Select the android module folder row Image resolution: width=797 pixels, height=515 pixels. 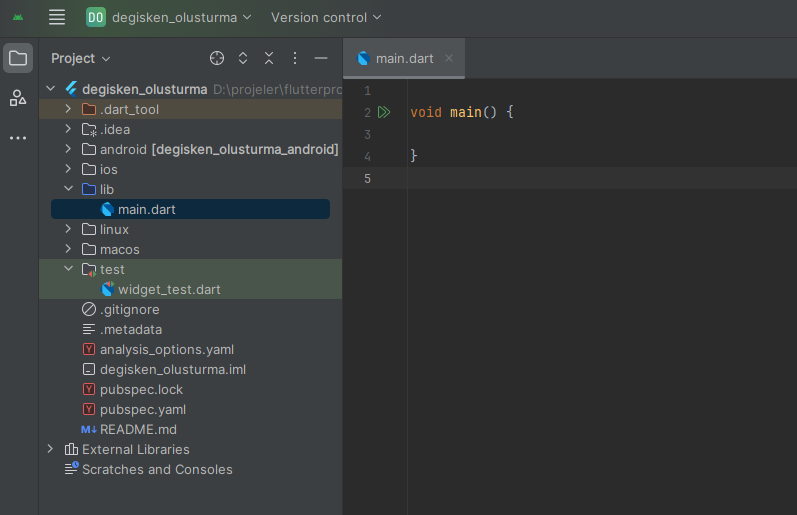[x=190, y=149]
